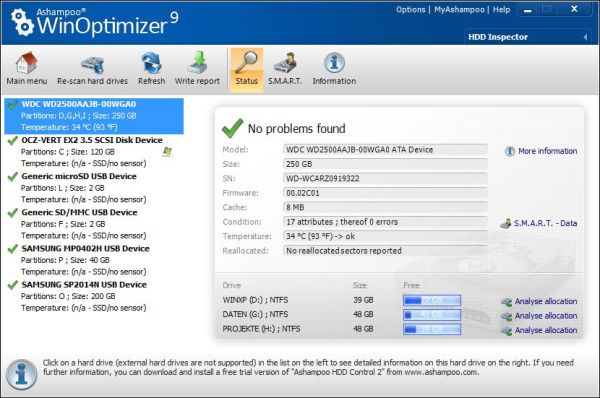This screenshot has width=600, height=398.
Task: Click the large No problems found checkmark
Action: point(232,128)
